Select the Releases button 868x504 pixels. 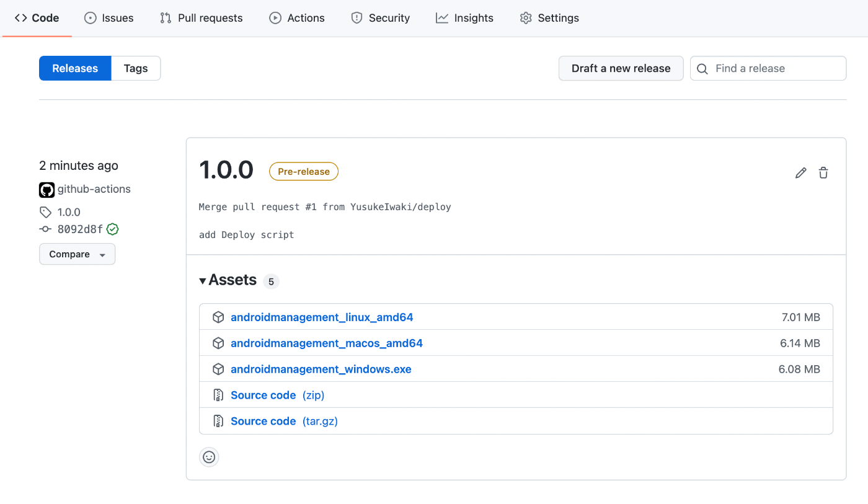(75, 68)
